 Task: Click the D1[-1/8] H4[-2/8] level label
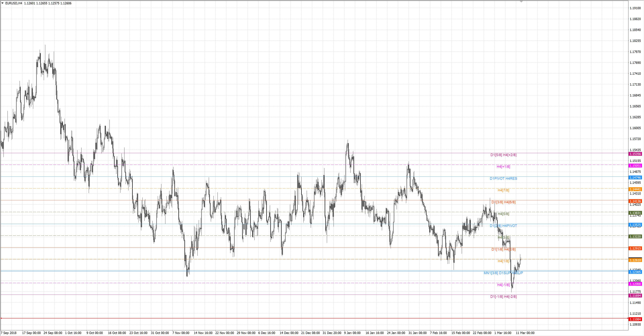(503, 297)
